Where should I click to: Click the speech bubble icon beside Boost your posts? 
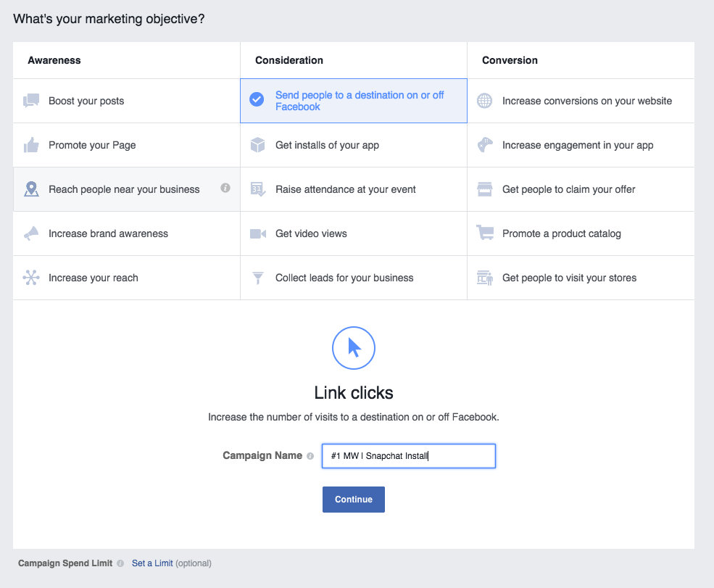pyautogui.click(x=31, y=101)
